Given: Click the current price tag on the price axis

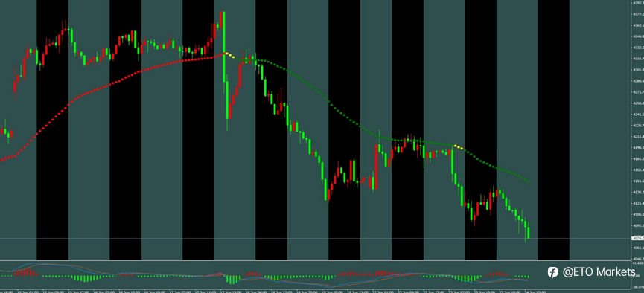Looking at the screenshot, I should point(638,238).
